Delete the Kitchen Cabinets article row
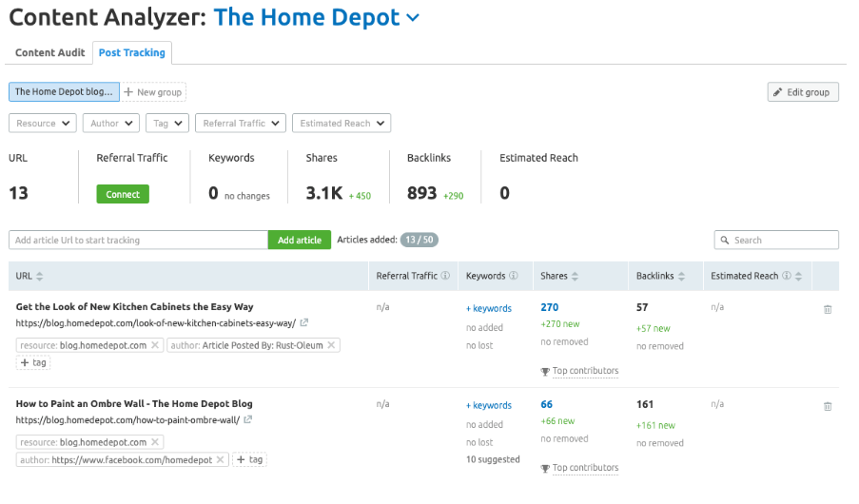Image resolution: width=859 pixels, height=504 pixels. pyautogui.click(x=827, y=309)
